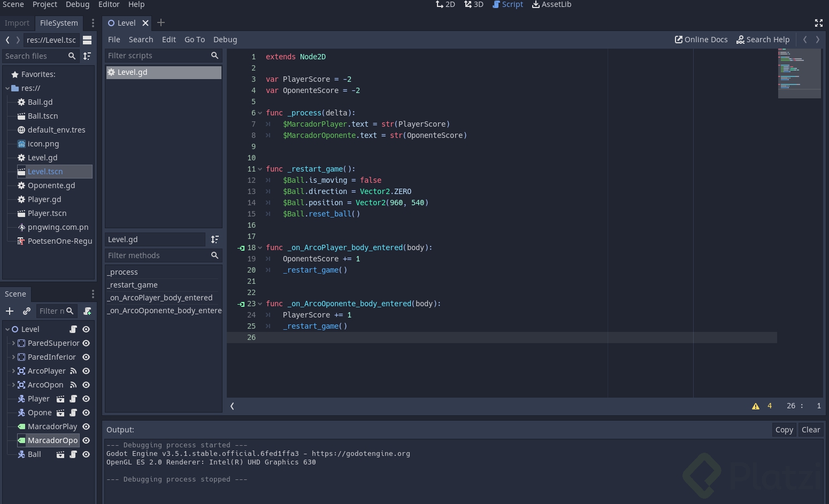Viewport: 829px width, 504px height.
Task: Collapse the res:// folder tree
Action: (7, 88)
